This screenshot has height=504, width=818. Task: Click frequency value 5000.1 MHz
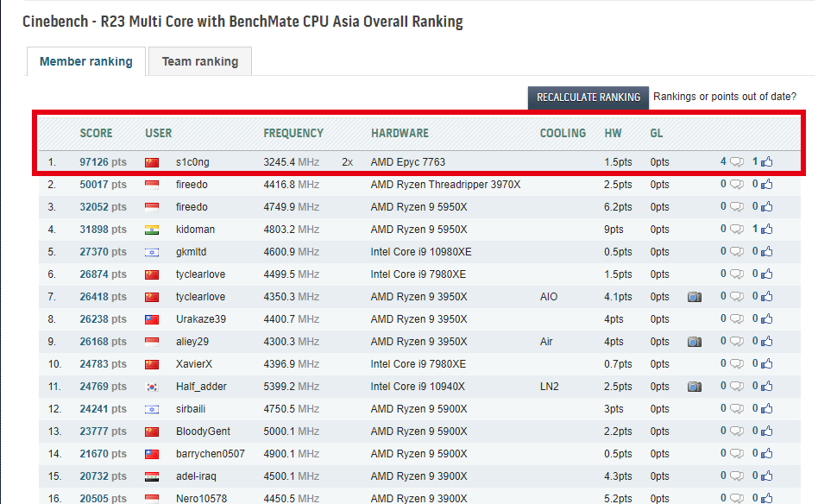click(291, 432)
